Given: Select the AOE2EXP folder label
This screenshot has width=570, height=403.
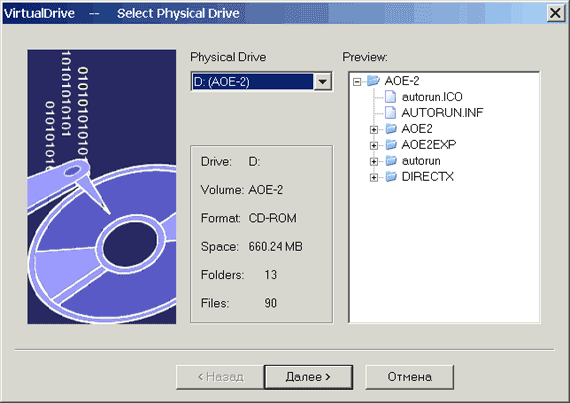Looking at the screenshot, I should [429, 145].
